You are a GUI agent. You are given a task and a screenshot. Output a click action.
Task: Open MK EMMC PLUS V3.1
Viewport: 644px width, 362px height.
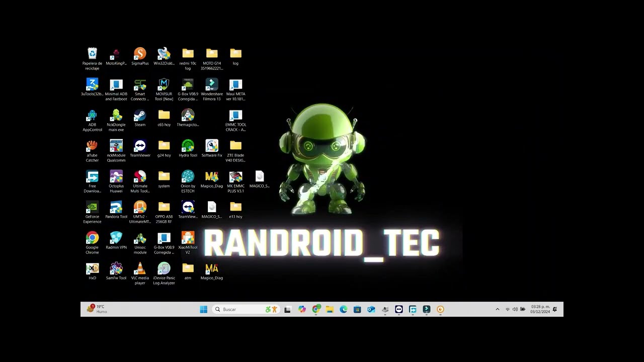coord(235,182)
